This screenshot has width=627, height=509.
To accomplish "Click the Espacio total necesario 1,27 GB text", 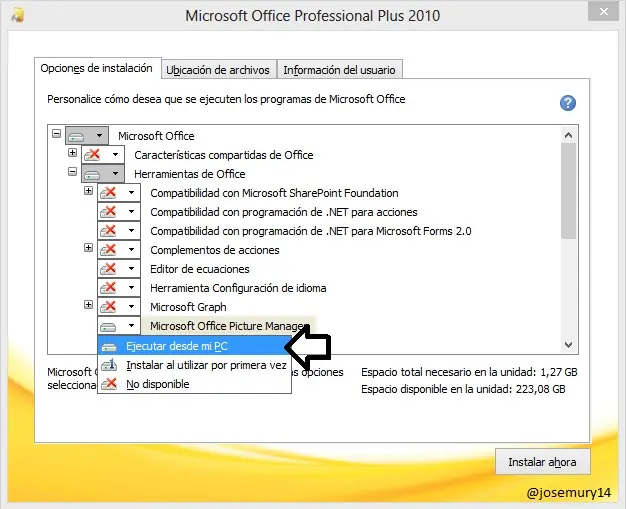I will (x=469, y=372).
